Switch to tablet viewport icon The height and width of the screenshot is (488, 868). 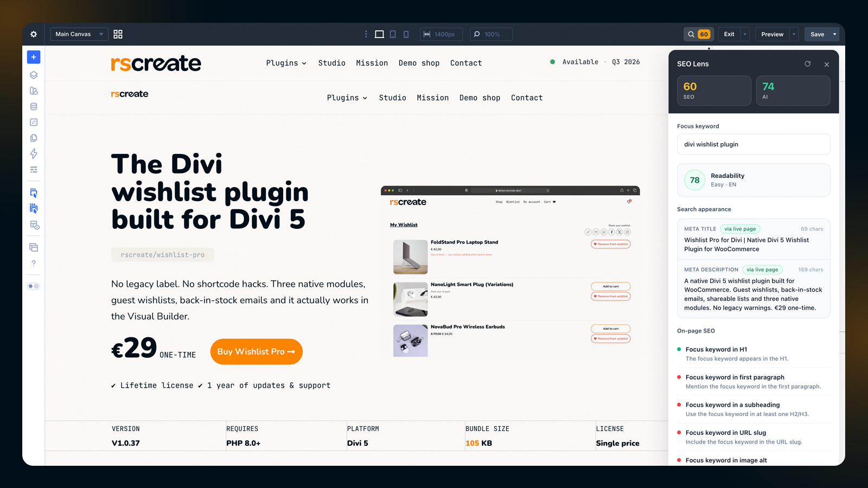click(x=393, y=34)
